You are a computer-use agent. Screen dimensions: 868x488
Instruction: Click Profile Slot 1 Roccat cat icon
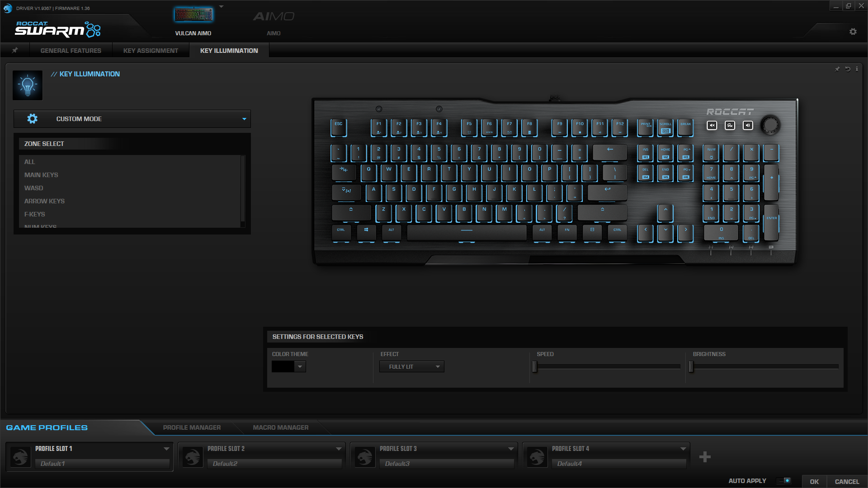click(x=20, y=457)
